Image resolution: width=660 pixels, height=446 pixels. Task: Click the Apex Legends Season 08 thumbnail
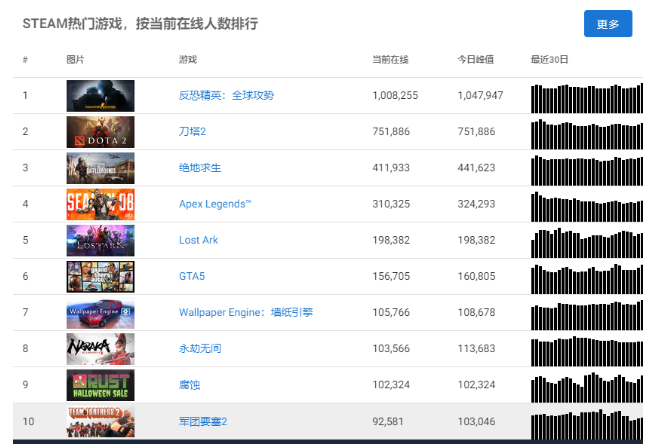point(101,204)
